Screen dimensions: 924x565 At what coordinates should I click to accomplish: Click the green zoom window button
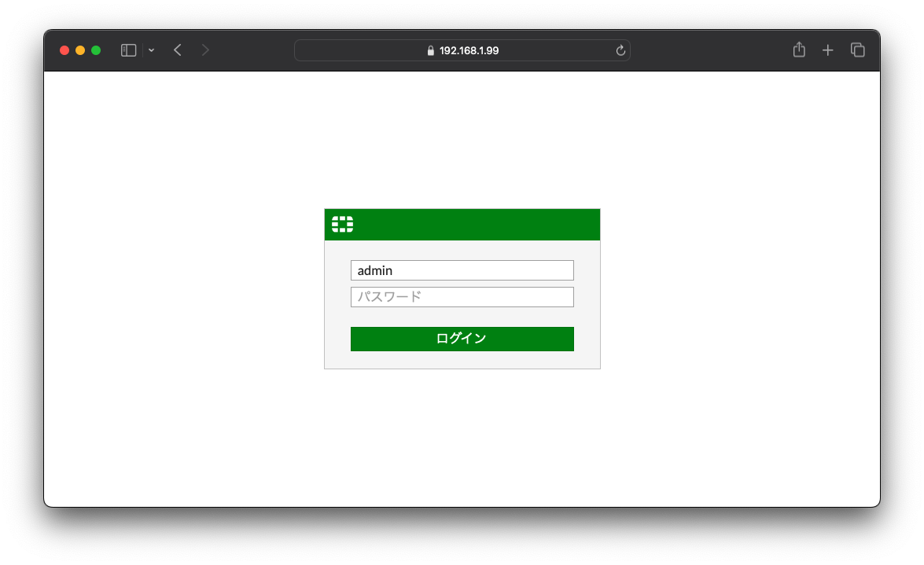95,50
